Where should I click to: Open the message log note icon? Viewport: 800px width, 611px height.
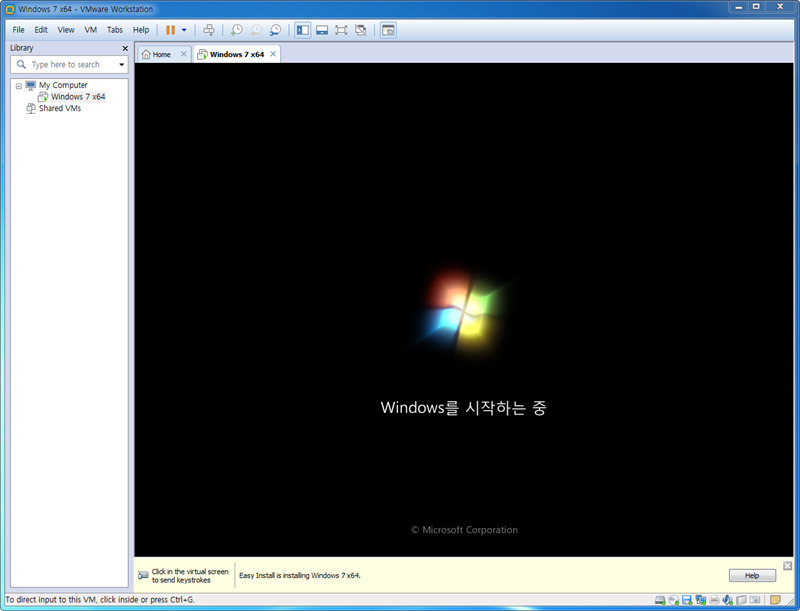(x=775, y=600)
